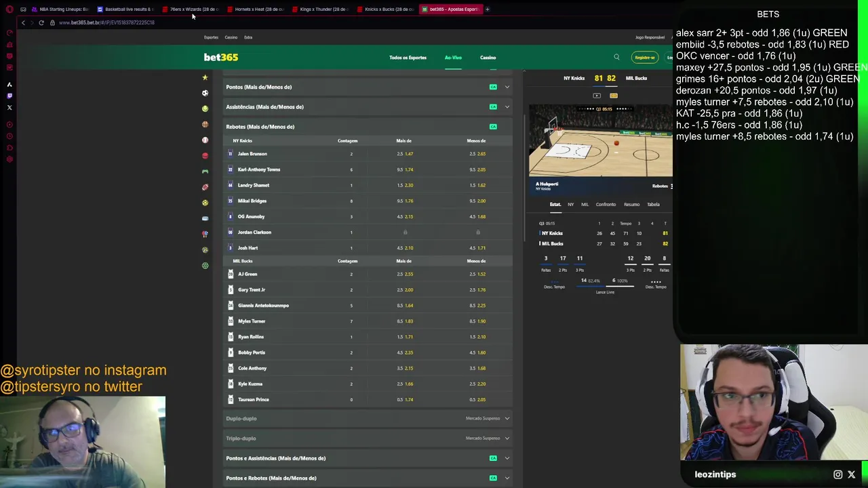The width and height of the screenshot is (868, 488).
Task: Click the browser address bar URL
Action: click(106, 22)
